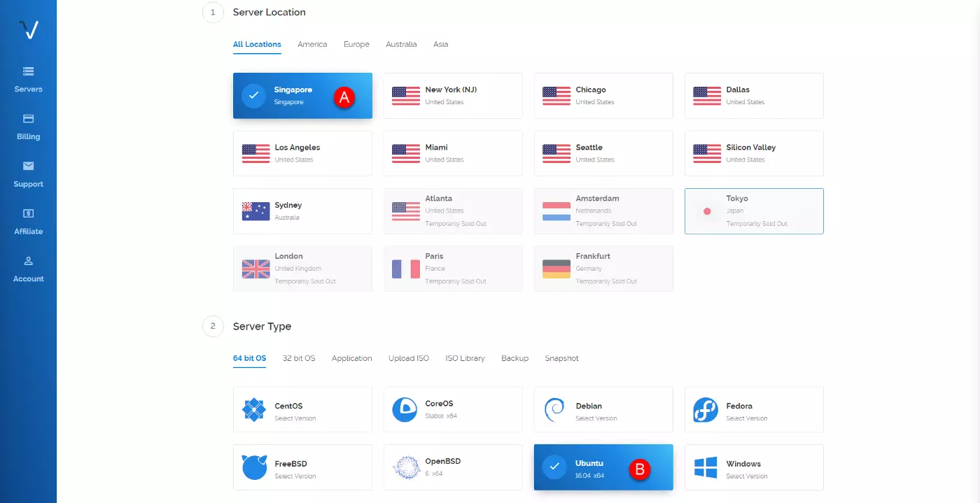The width and height of the screenshot is (980, 503).
Task: Switch to 32 bit OS tab
Action: click(x=299, y=358)
